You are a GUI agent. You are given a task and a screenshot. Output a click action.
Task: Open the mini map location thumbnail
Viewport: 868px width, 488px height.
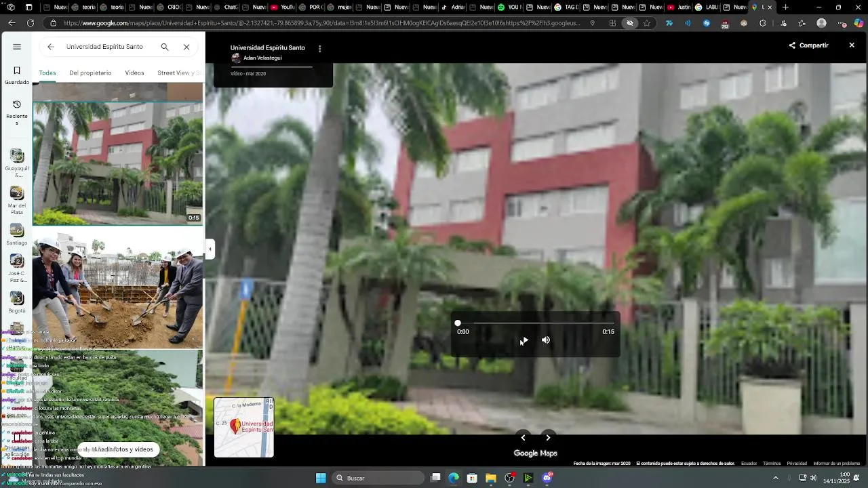pos(244,427)
